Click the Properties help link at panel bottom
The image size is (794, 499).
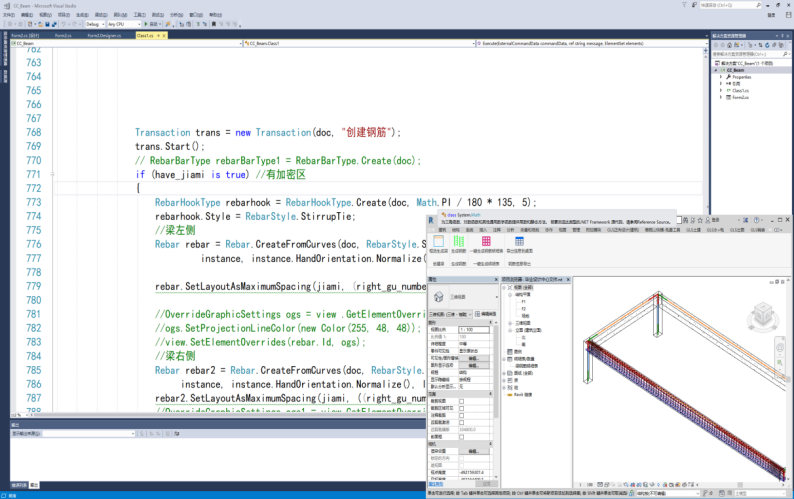(436, 484)
